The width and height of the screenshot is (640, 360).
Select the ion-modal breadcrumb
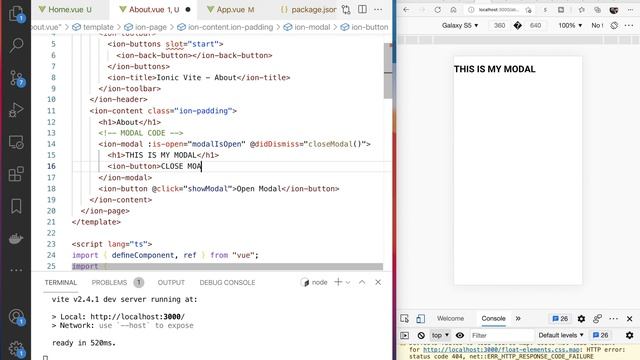coord(307,27)
